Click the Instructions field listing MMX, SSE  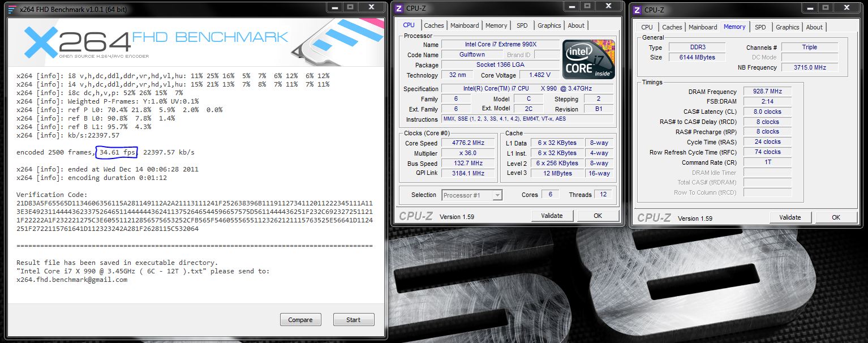527,119
